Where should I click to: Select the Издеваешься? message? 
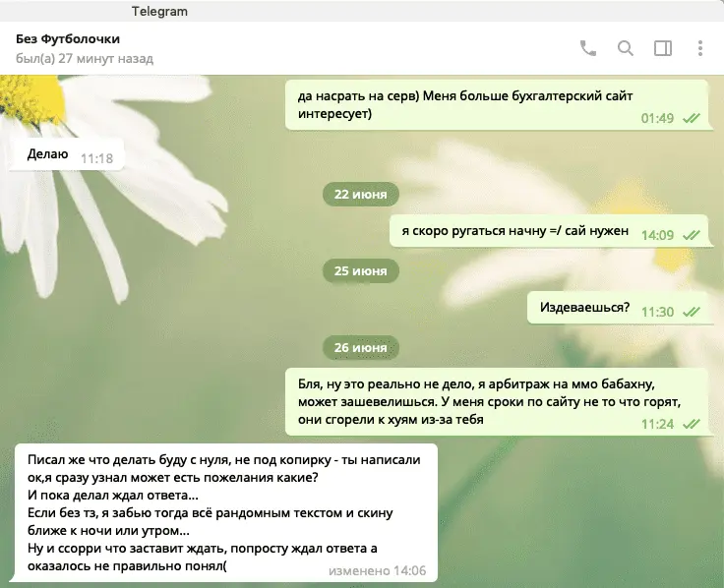click(x=620, y=308)
